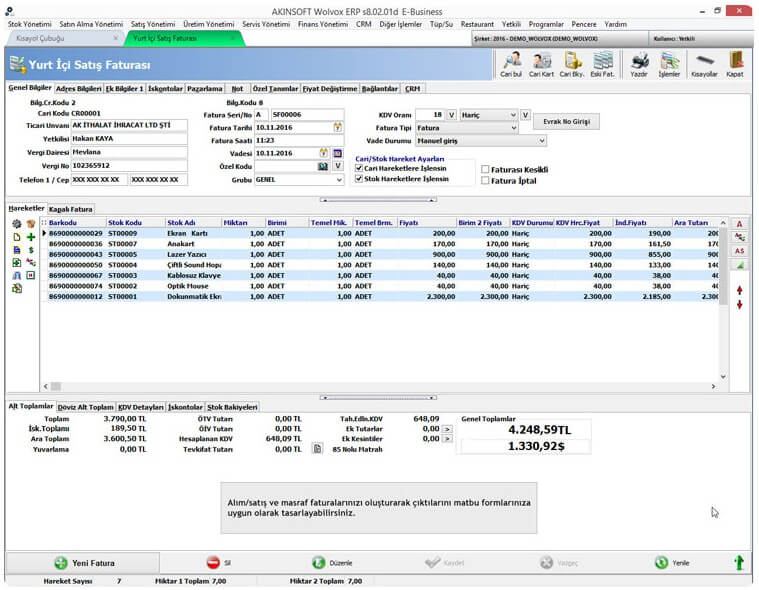Switch to the Adres Bilgileri tab
The image size is (759, 590).
78,89
